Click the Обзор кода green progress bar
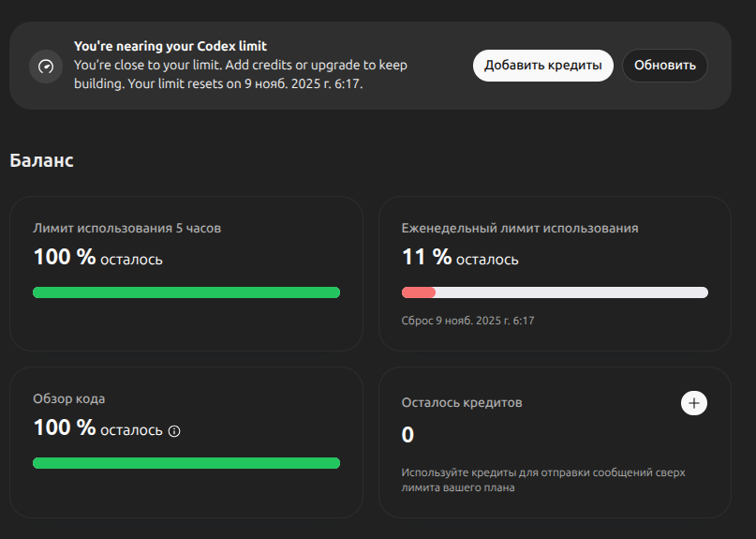This screenshot has height=539, width=756. 186,463
